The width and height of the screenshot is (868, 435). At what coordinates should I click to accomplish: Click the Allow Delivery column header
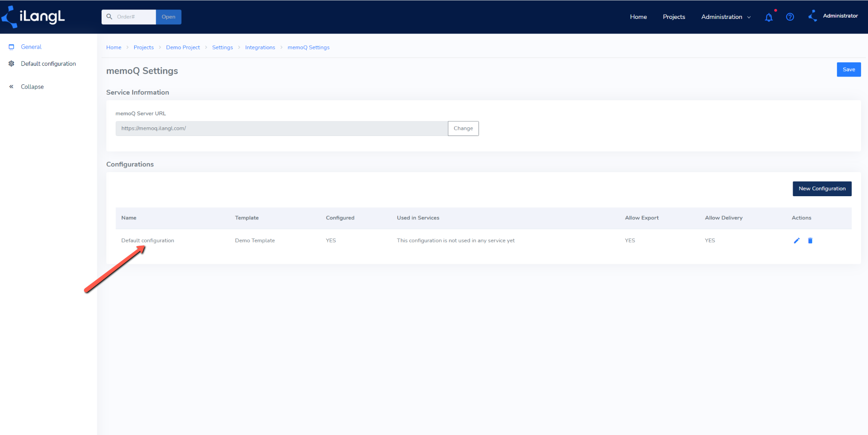pos(723,218)
